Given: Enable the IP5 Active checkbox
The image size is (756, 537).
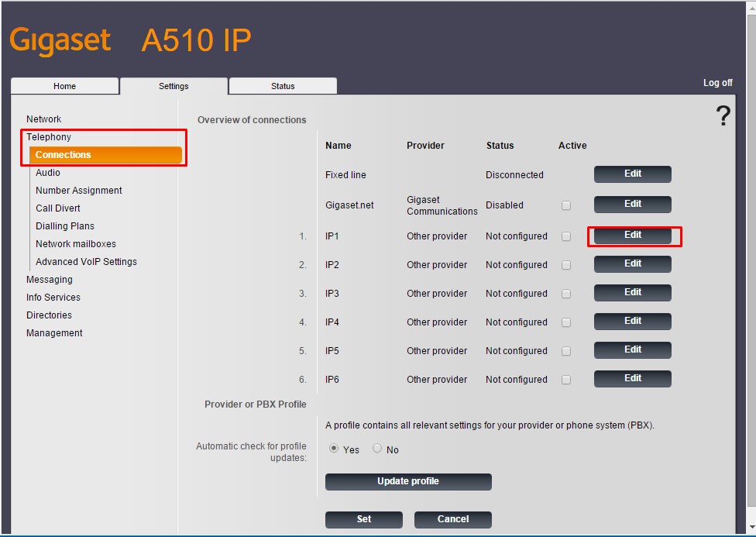Looking at the screenshot, I should (x=566, y=351).
